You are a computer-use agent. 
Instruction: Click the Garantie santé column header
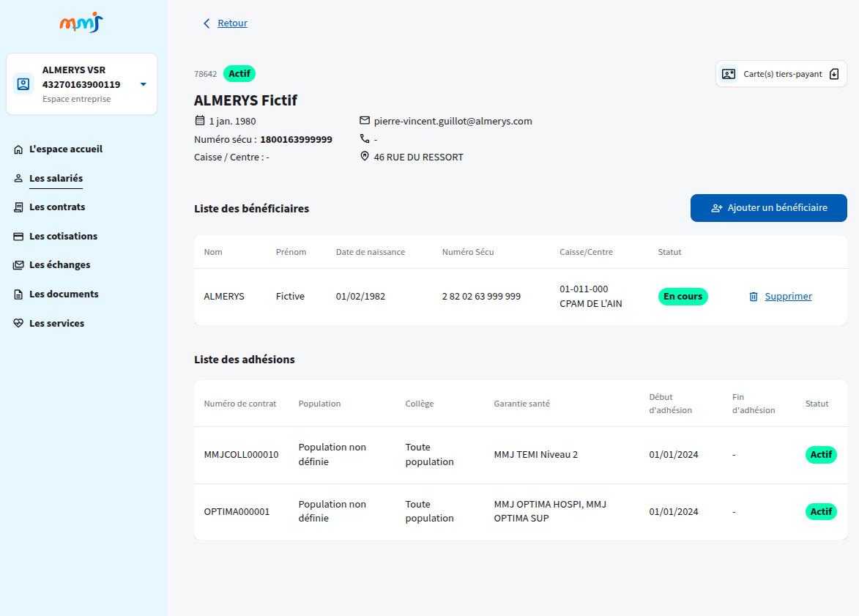[x=521, y=404]
